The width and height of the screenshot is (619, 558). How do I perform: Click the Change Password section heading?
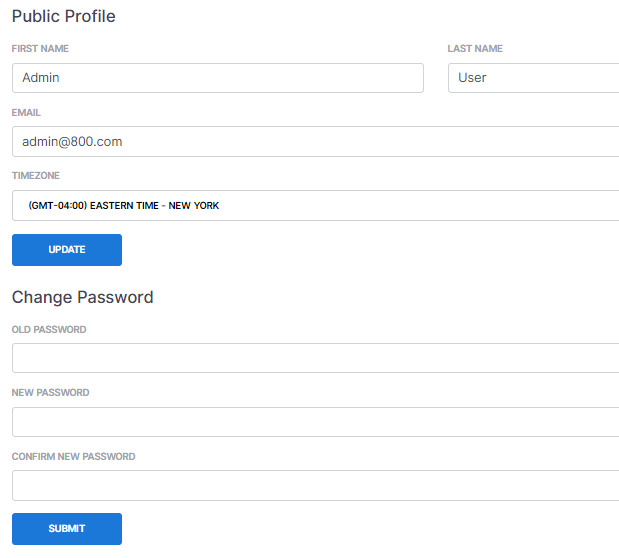click(82, 297)
